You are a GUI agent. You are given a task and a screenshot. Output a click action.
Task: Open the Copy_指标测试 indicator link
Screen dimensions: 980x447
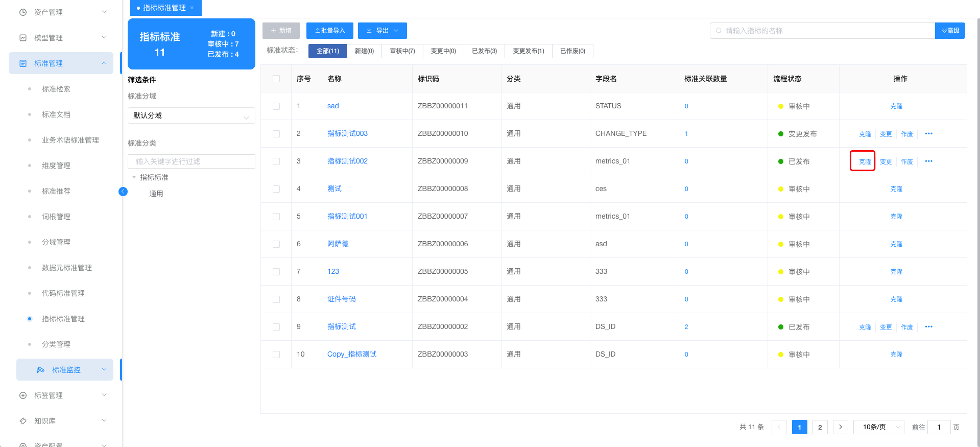pos(351,355)
